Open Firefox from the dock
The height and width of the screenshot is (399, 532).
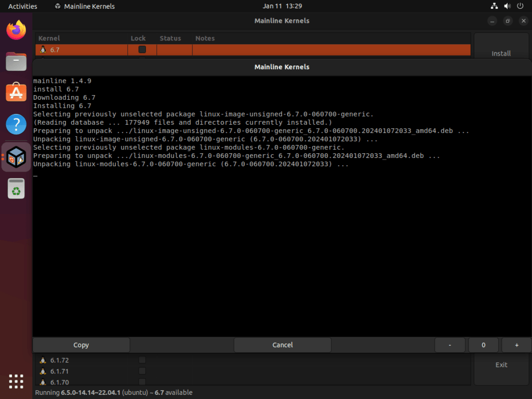click(x=16, y=30)
